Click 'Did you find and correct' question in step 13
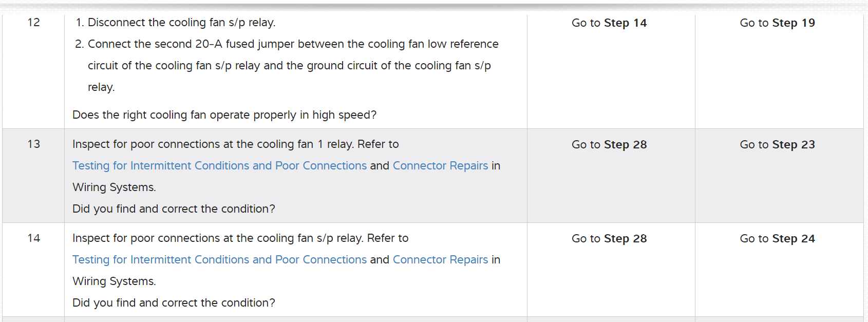This screenshot has width=868, height=322. [x=174, y=209]
